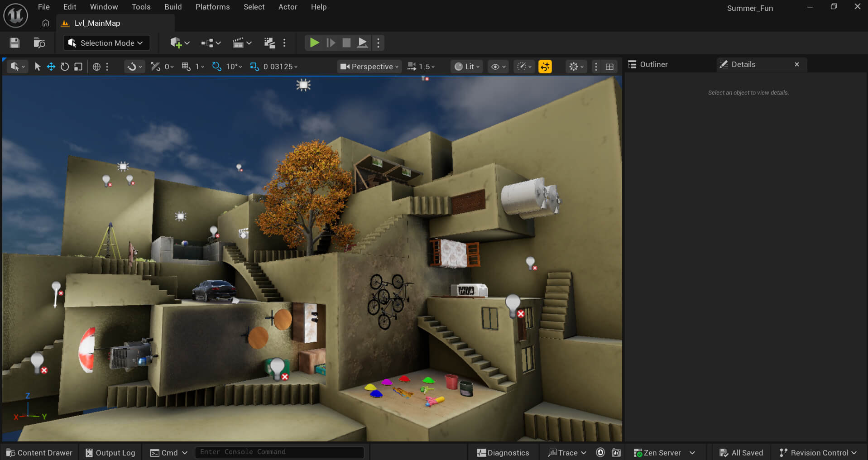Open the Selection Mode dropdown

click(106, 43)
